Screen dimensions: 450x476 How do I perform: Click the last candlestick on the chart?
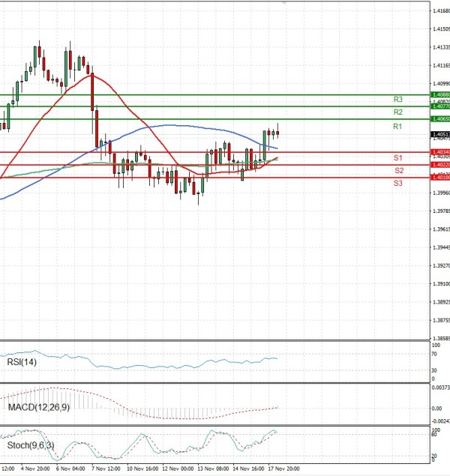tap(277, 133)
